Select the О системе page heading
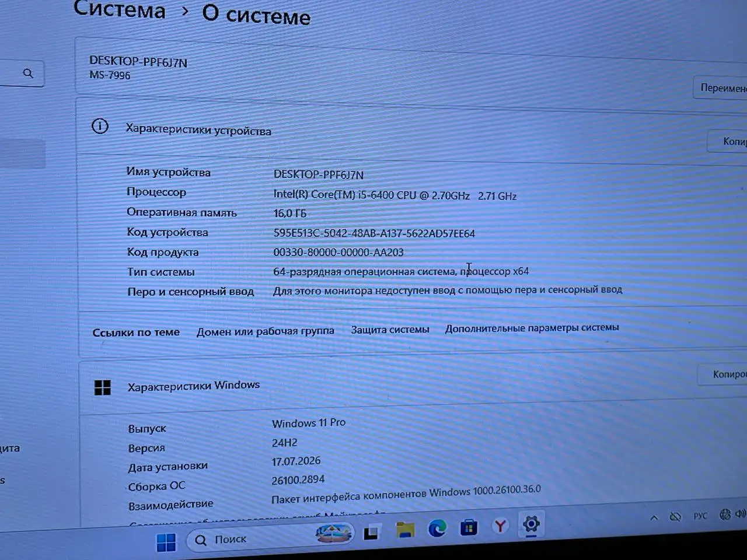The image size is (747, 560). click(256, 15)
